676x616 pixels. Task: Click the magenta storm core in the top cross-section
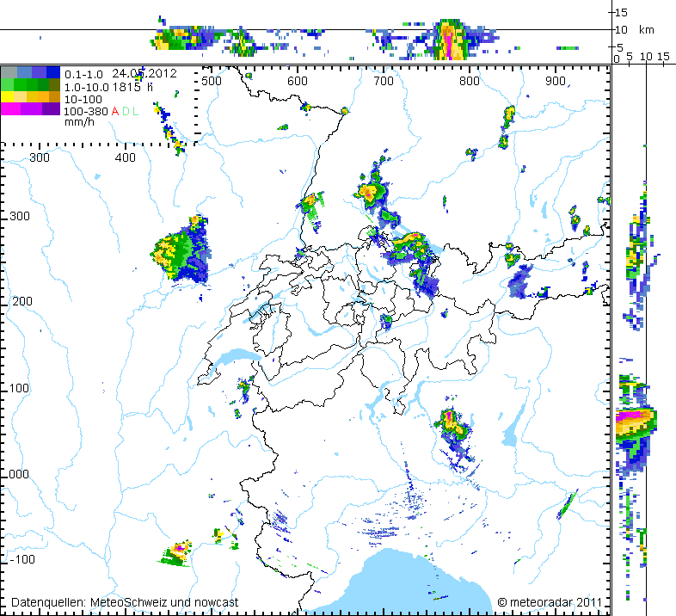click(x=449, y=45)
